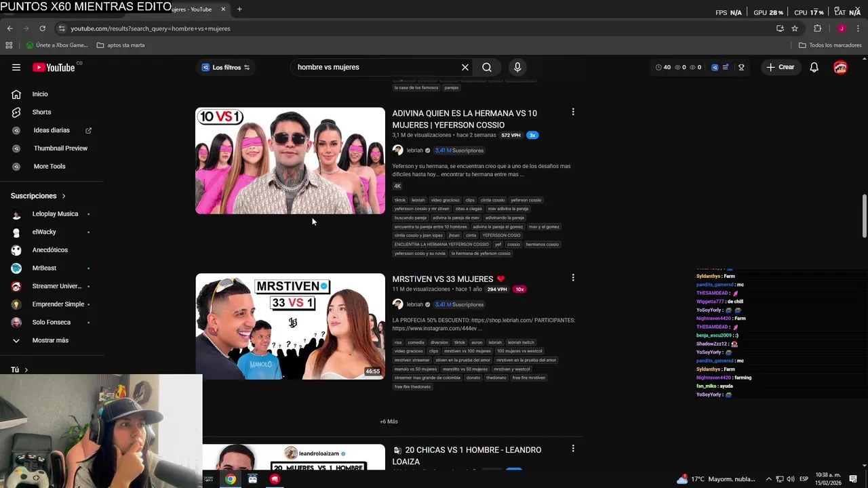Open the YouTube hamburger guide menu
The image size is (868, 488).
click(16, 67)
